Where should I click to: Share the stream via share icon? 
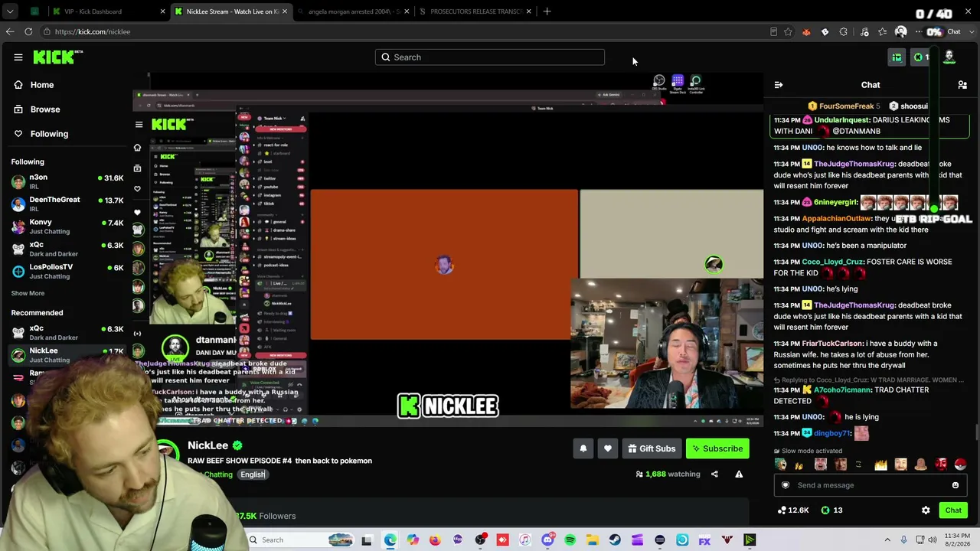[714, 474]
